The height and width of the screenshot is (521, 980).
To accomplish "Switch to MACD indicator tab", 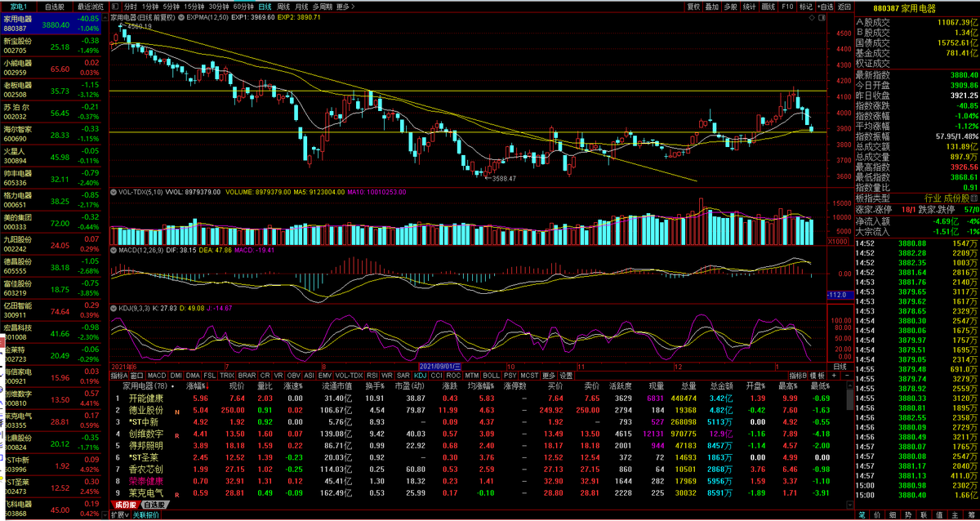I will click(158, 376).
